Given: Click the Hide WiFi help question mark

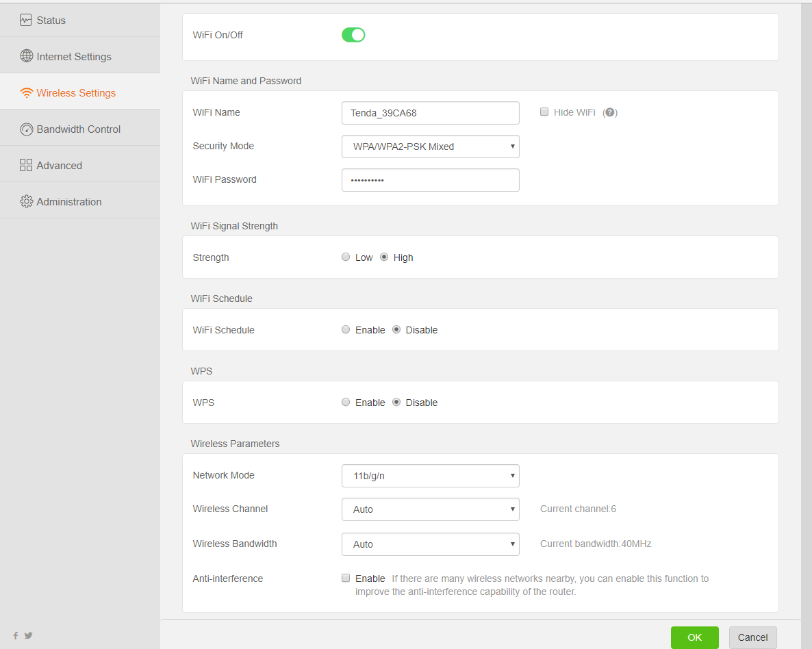Looking at the screenshot, I should click(609, 113).
